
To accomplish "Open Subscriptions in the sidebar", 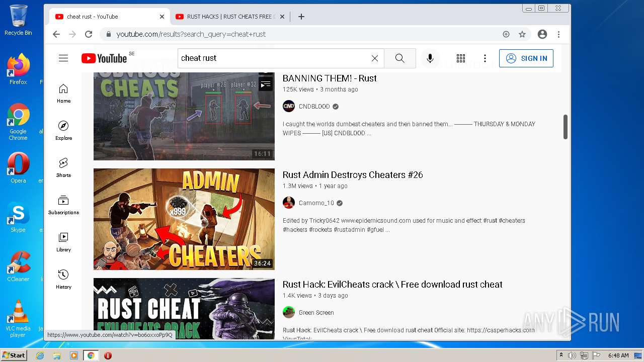I will [x=63, y=205].
